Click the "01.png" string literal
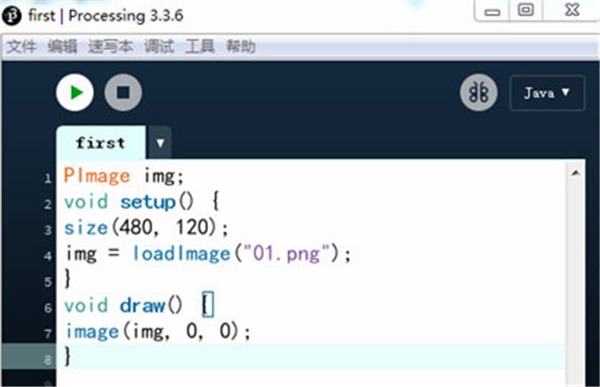The image size is (600, 387). point(287,254)
